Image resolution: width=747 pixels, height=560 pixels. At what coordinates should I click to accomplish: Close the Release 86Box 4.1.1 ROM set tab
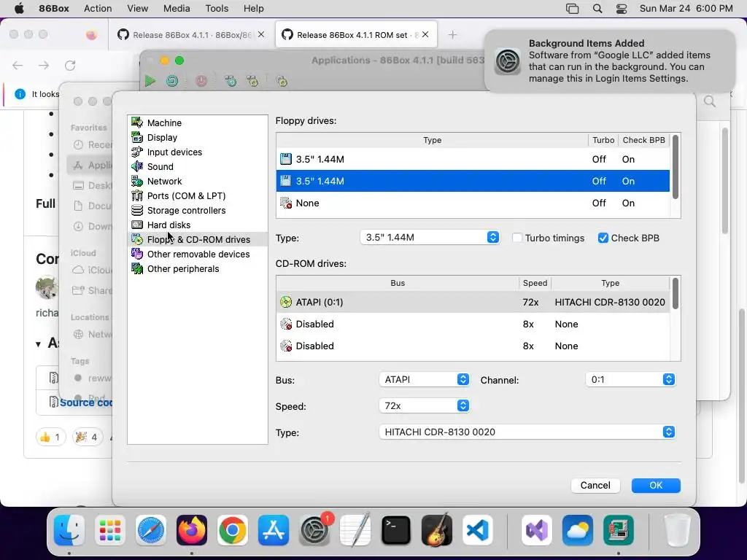click(425, 34)
